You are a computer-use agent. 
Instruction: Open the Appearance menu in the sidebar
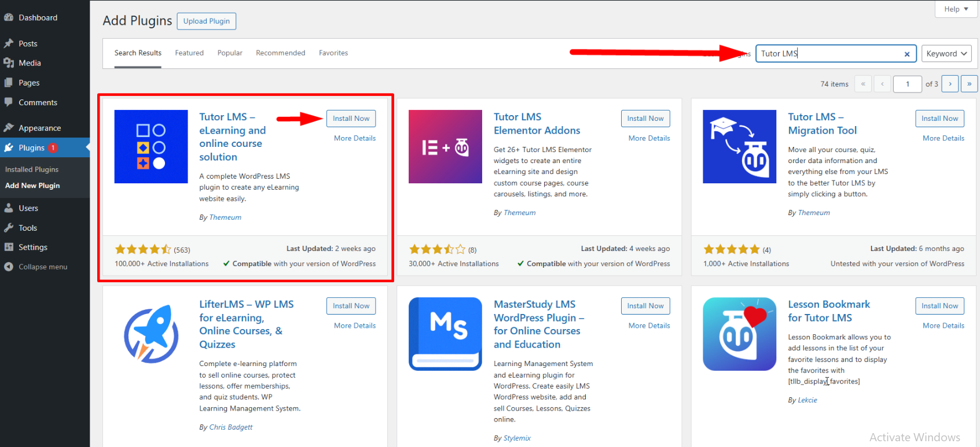click(39, 128)
